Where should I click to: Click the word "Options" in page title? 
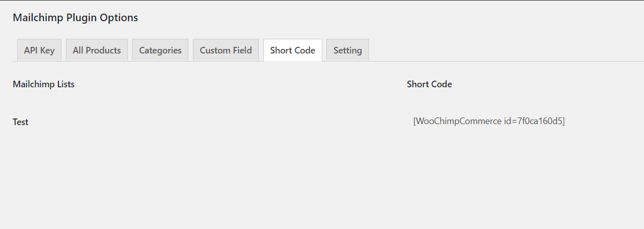(118, 18)
